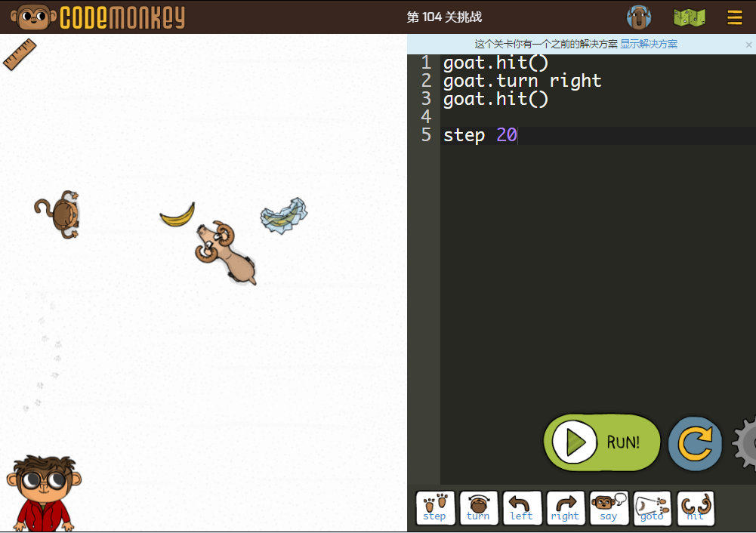Insert the goto command button
The width and height of the screenshot is (756, 533).
[652, 507]
